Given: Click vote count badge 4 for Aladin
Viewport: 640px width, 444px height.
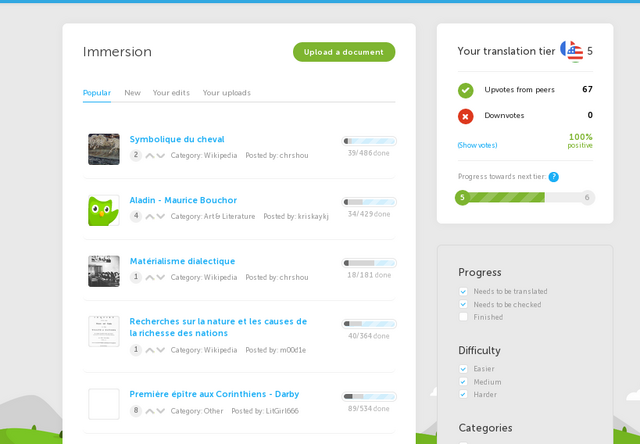Looking at the screenshot, I should pos(136,216).
